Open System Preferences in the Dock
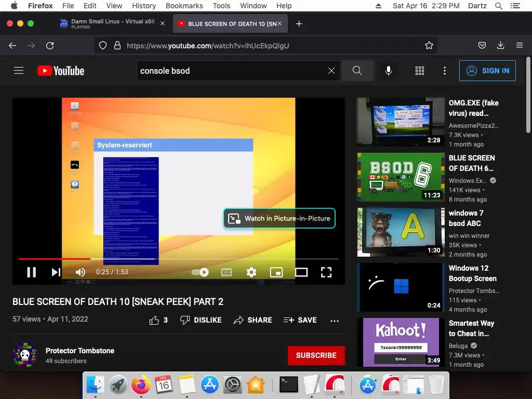Viewport: 532px width, 399px height. click(232, 384)
